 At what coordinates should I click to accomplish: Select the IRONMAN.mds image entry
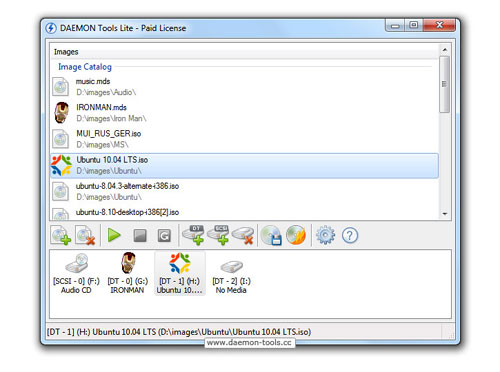(245, 113)
